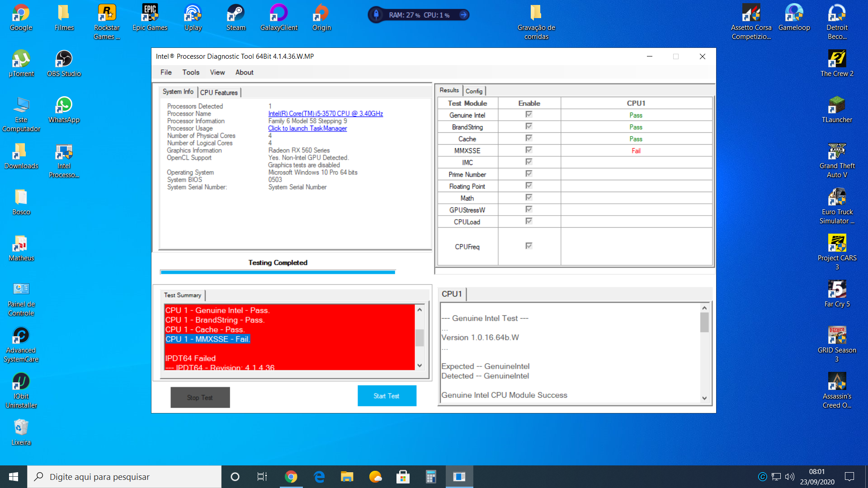Switch to the CPU Features tab
This screenshot has height=488, width=868.
pos(219,93)
